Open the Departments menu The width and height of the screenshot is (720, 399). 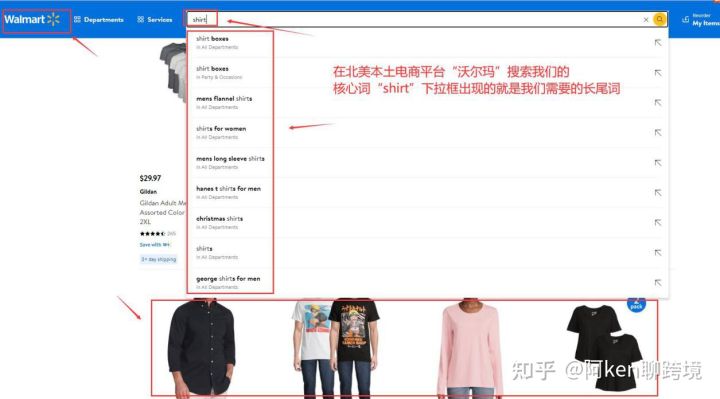(99, 20)
